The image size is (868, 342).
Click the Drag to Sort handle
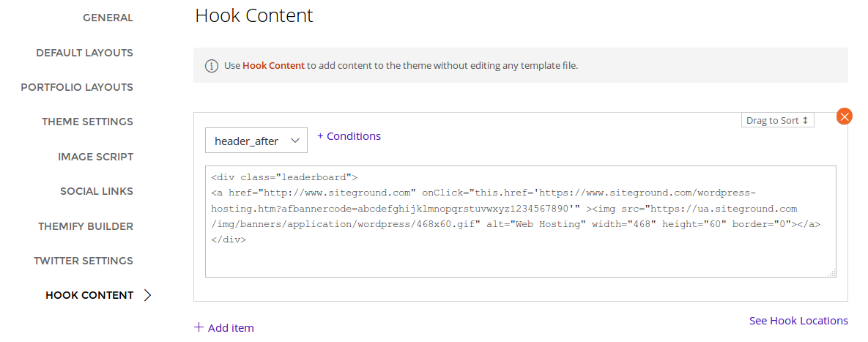[777, 120]
